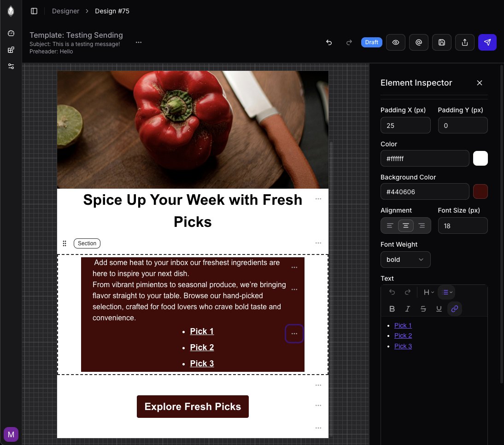This screenshot has height=445, width=504.
Task: Click the Pick 2 link in canvas
Action: [x=202, y=347]
